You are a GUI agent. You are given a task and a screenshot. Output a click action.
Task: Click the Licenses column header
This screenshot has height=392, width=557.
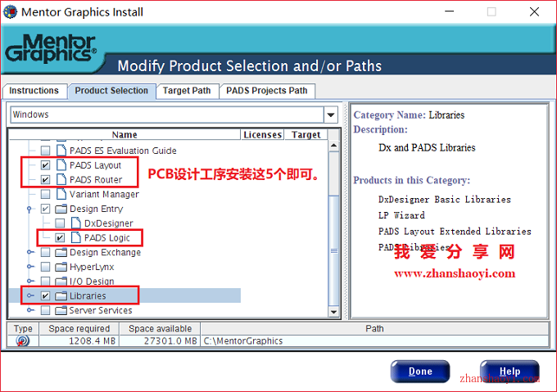coord(262,135)
